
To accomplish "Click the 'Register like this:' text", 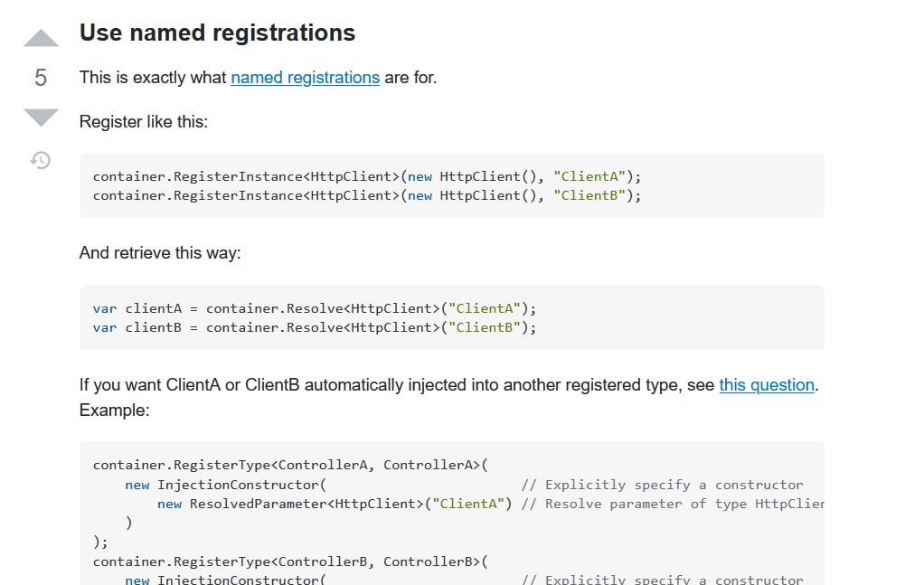I will coord(144,122).
